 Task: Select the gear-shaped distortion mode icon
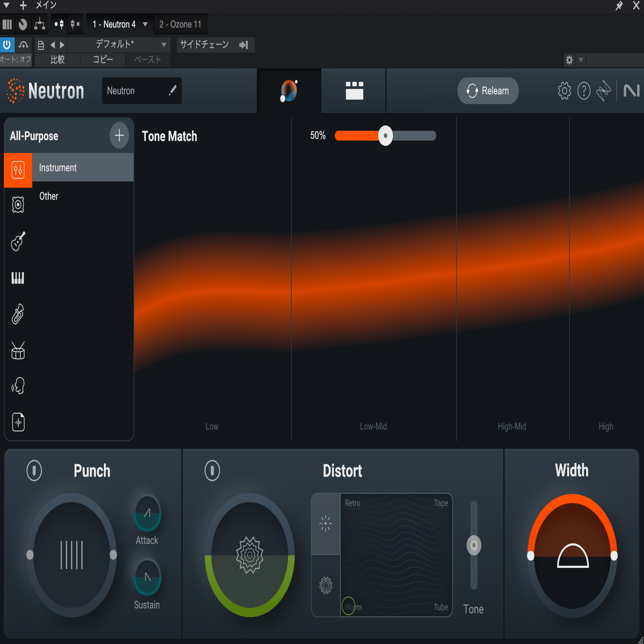(326, 585)
